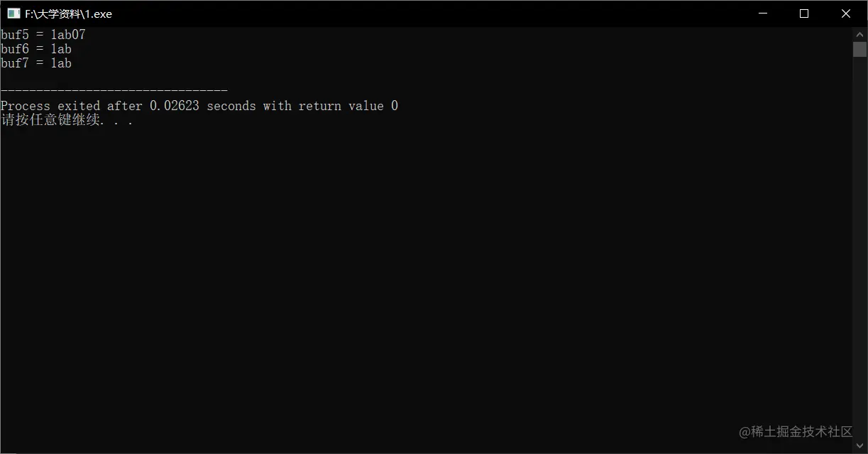
Task: Close the 1.exe console window
Action: pos(846,13)
